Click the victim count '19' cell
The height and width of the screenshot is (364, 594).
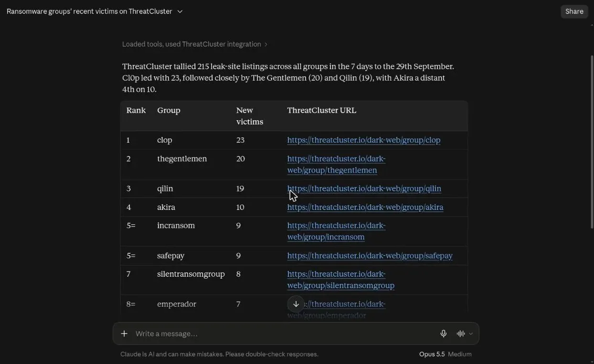click(240, 188)
